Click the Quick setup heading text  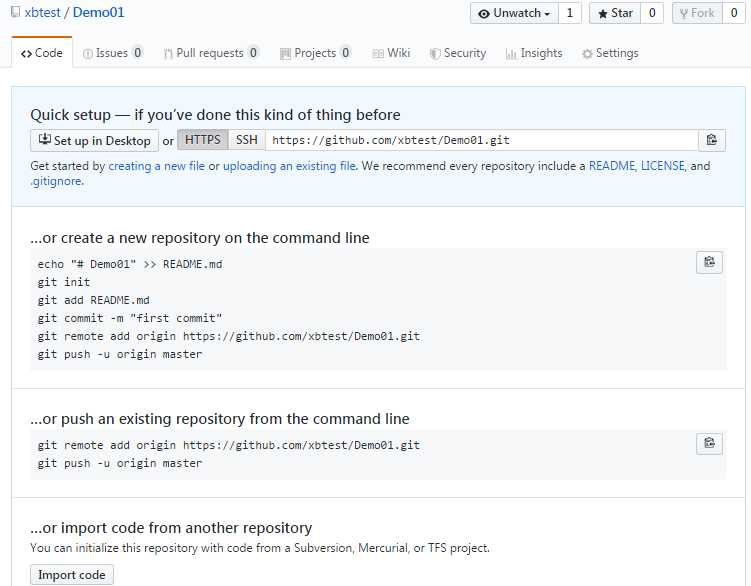[x=215, y=115]
